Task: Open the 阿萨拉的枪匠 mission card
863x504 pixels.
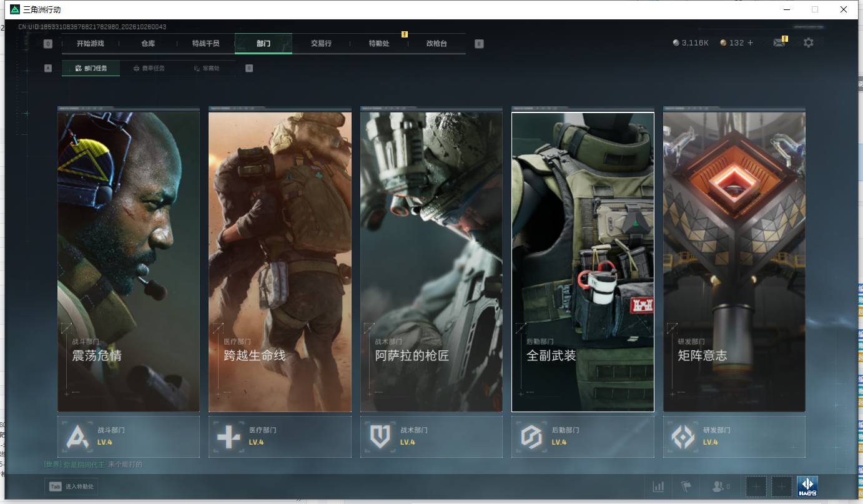Action: 431,261
